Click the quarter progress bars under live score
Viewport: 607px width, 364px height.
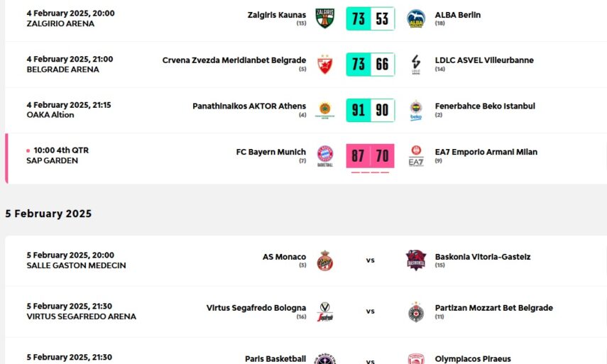click(370, 172)
